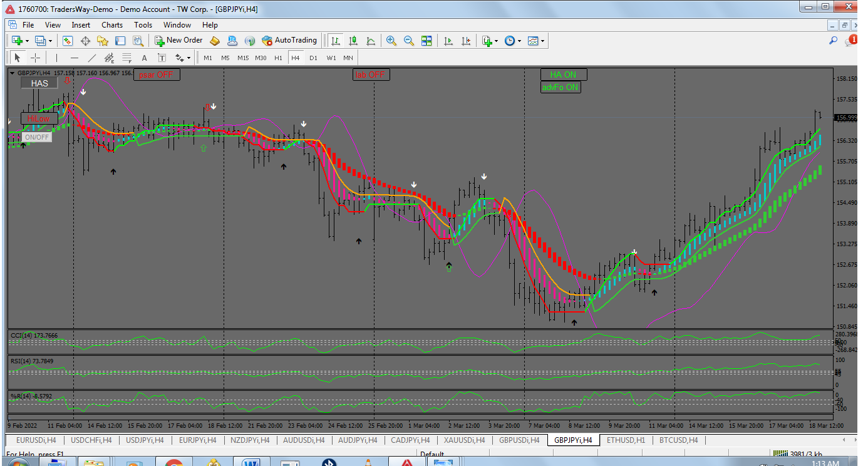Switch chart to candlestick display
This screenshot has height=466, width=868.
pyautogui.click(x=353, y=41)
